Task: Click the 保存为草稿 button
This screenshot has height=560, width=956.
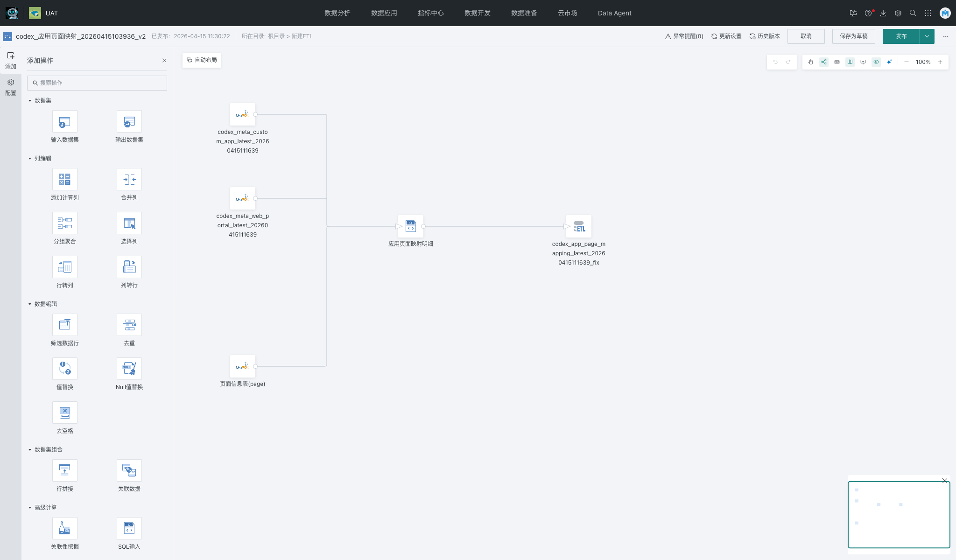Action: [853, 36]
